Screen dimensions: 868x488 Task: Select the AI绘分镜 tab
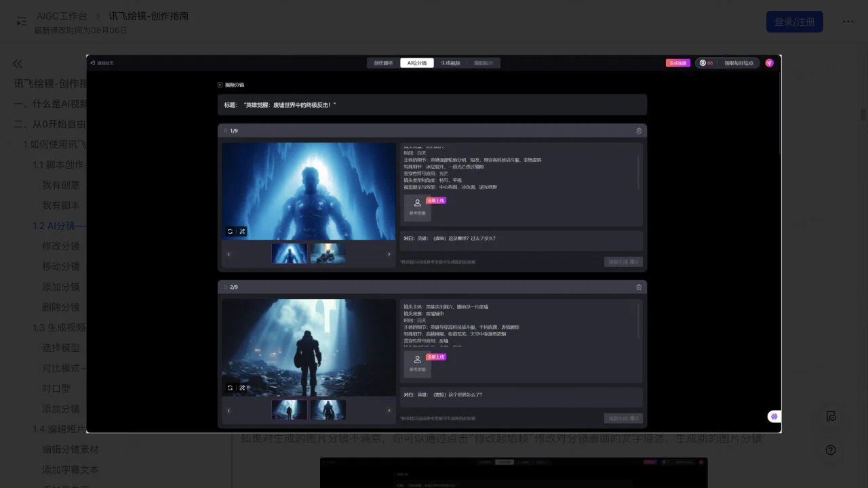417,63
